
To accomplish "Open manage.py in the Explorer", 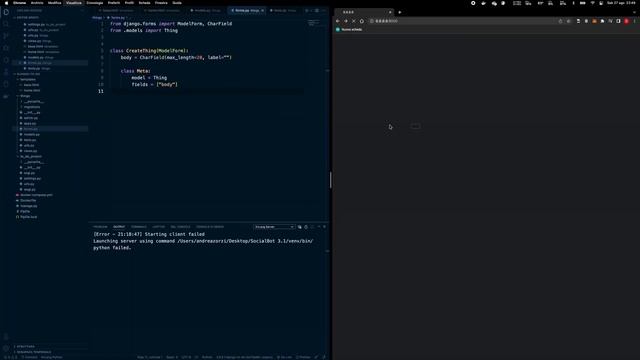I will 29,206.
